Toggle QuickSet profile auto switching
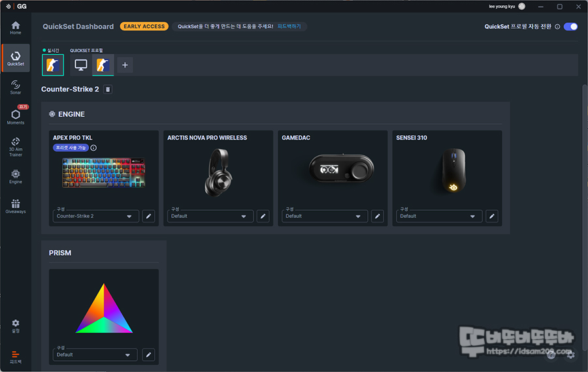The height and width of the screenshot is (372, 588). tap(570, 27)
